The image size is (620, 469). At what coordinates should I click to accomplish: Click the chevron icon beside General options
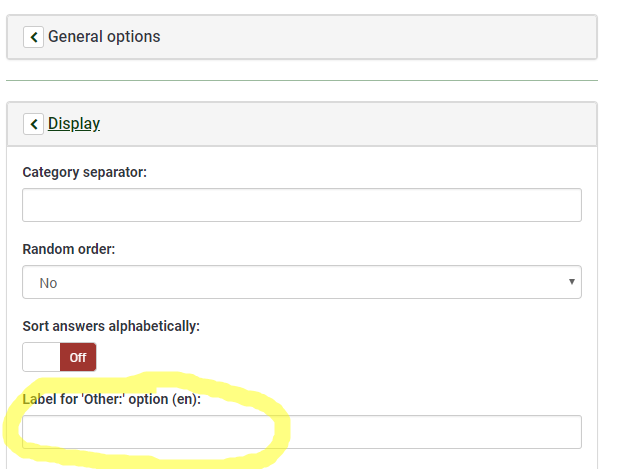[x=33, y=37]
